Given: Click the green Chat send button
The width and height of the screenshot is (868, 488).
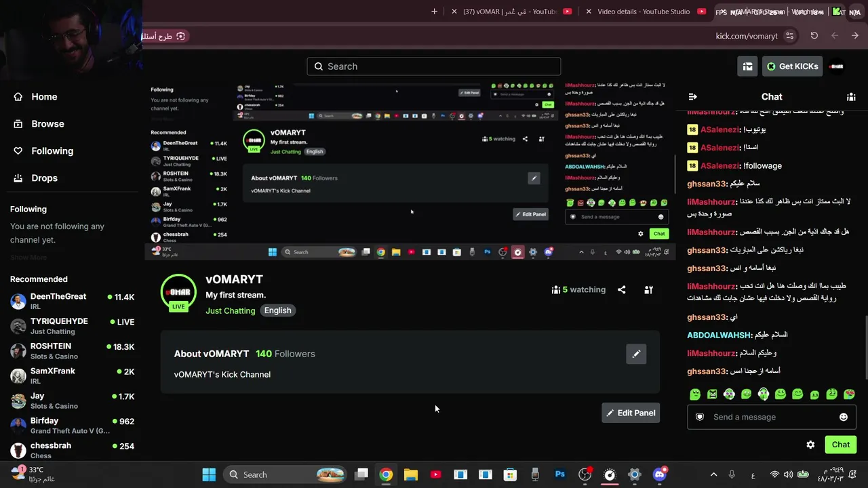Looking at the screenshot, I should (841, 445).
